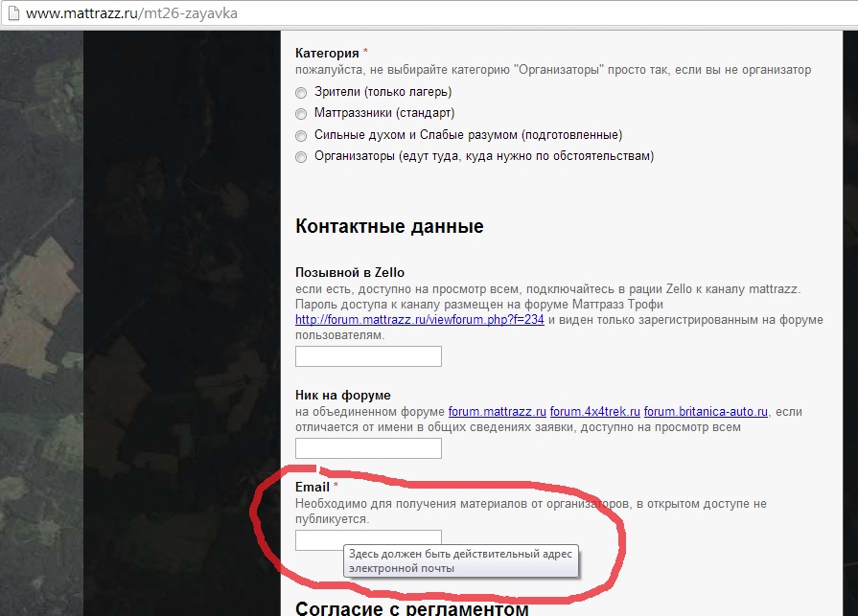Pick "Сильные духом и Слабые разумом" option
Image resolution: width=858 pixels, height=616 pixels.
(301, 136)
